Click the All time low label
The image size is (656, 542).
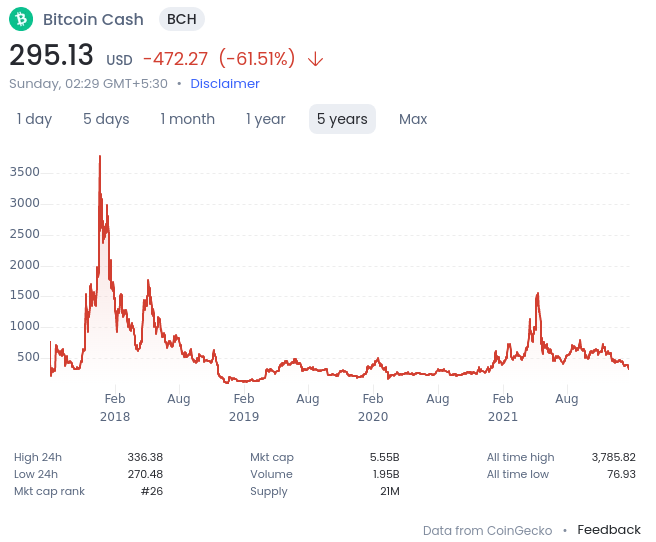click(x=518, y=474)
